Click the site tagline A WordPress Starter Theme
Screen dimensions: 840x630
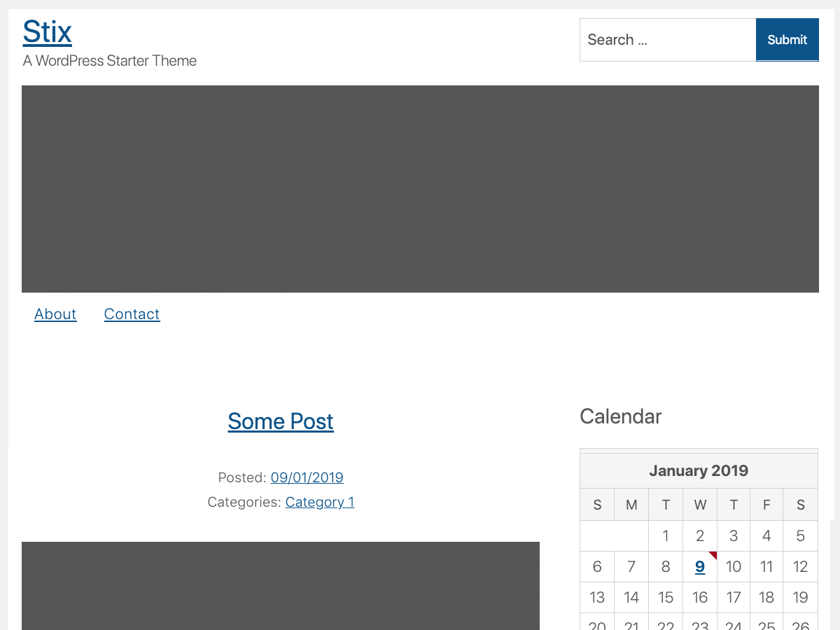click(110, 61)
